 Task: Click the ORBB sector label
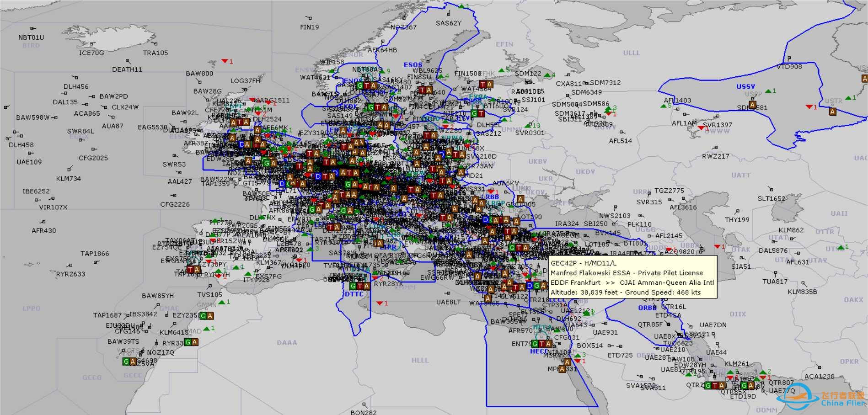648,308
